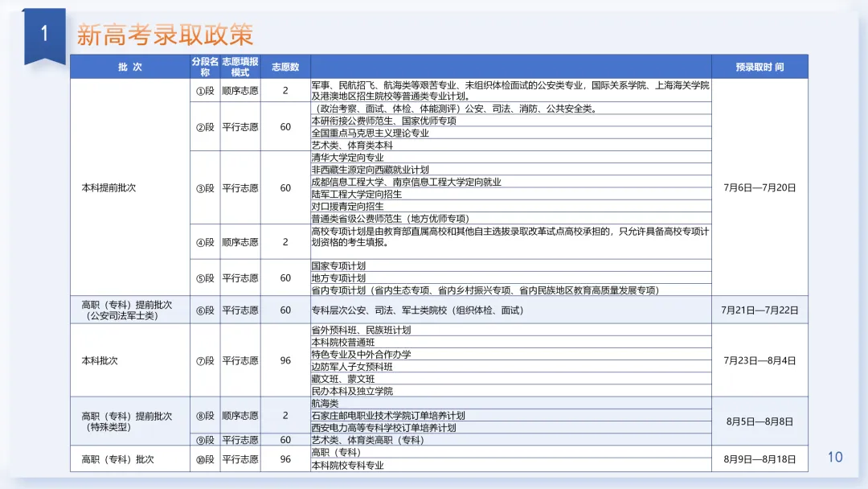Click the row 艺术类、体育类本科
Viewport: 868px width, 489px height.
511,145
